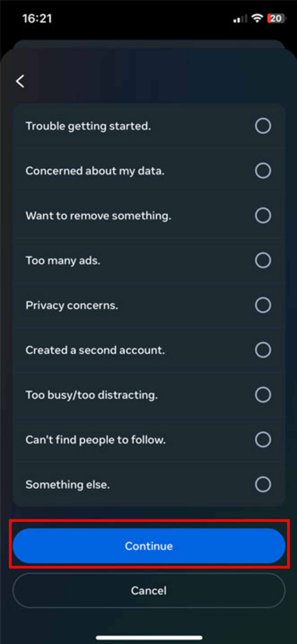This screenshot has height=644, width=297.
Task: Choose the Privacy concerns radio button
Action: coord(263,305)
